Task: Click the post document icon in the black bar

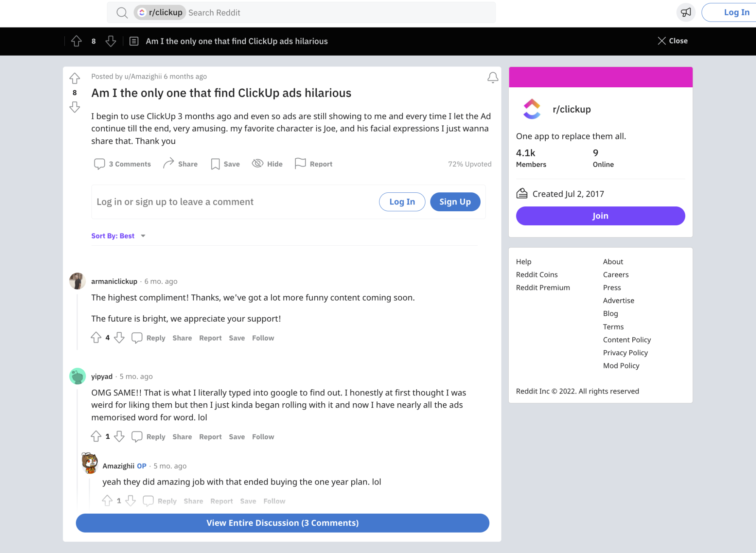Action: click(x=134, y=41)
